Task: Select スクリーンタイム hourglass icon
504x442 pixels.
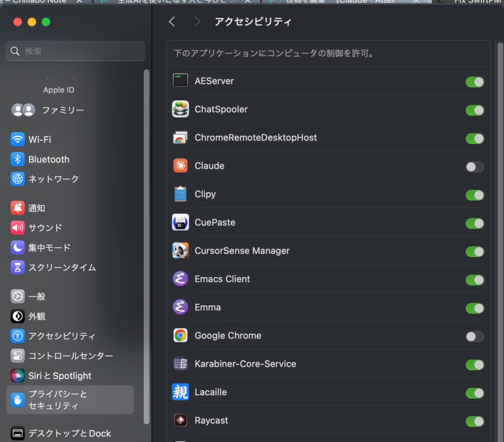Action: (x=18, y=267)
